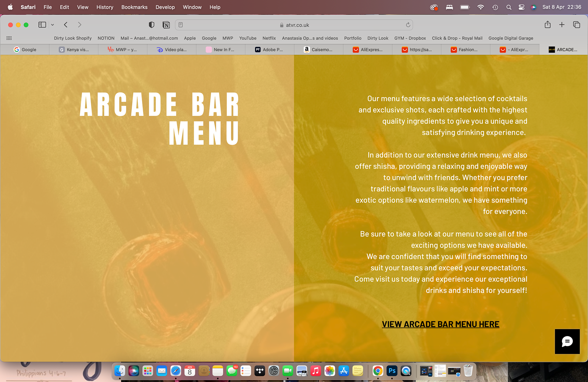Viewport: 588px width, 382px height.
Task: Switch to the Video pla... tab
Action: click(x=172, y=50)
